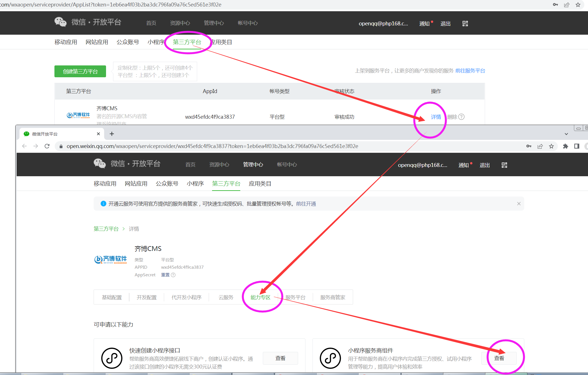Click help icon beside AppSecret 重置

(x=173, y=275)
